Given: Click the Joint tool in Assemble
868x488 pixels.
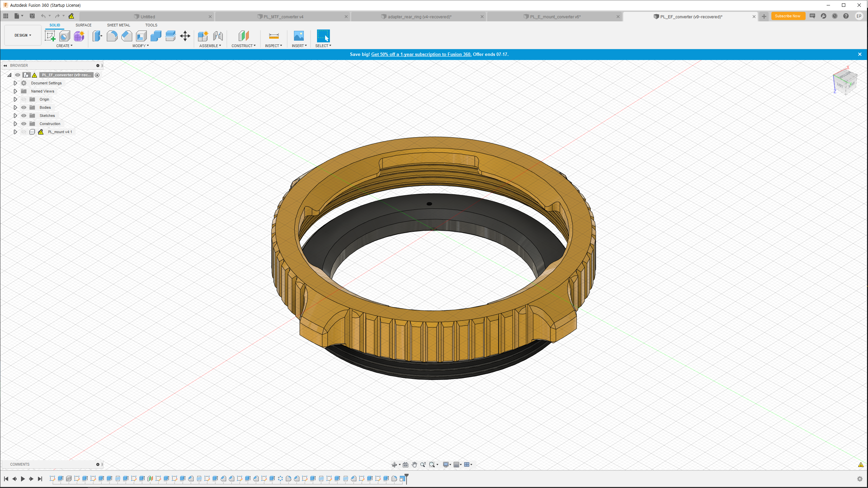Looking at the screenshot, I should point(218,36).
